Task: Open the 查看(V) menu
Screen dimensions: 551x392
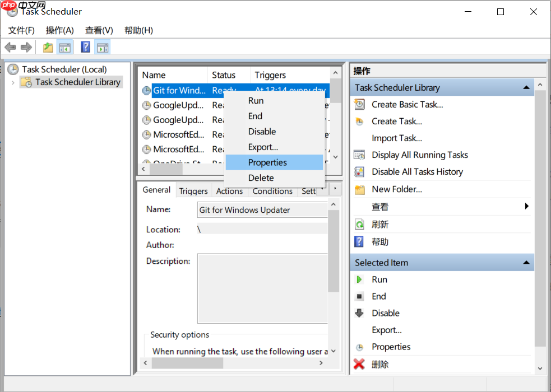Action: pos(99,31)
